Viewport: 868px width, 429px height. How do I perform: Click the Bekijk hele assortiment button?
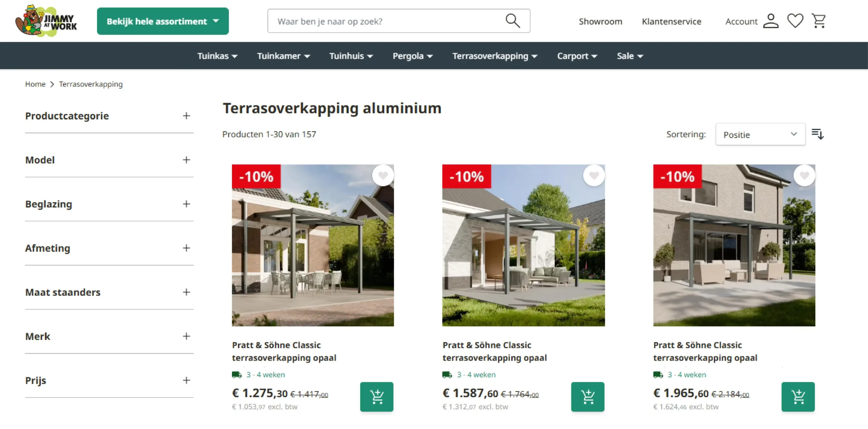pyautogui.click(x=163, y=21)
